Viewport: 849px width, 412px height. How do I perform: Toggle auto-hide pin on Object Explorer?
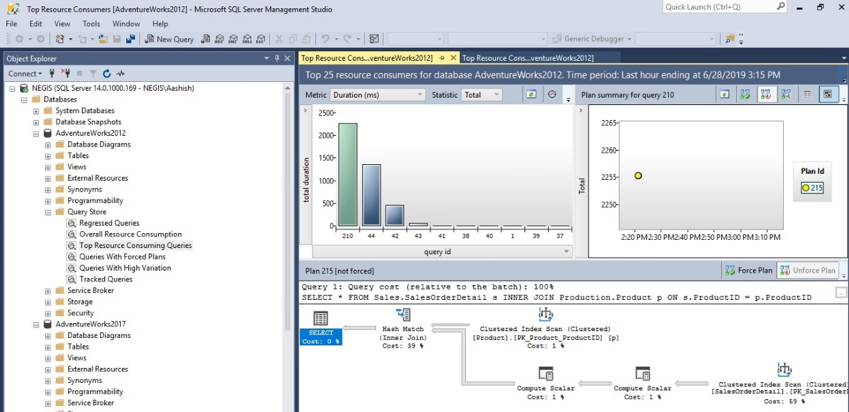pyautogui.click(x=277, y=58)
